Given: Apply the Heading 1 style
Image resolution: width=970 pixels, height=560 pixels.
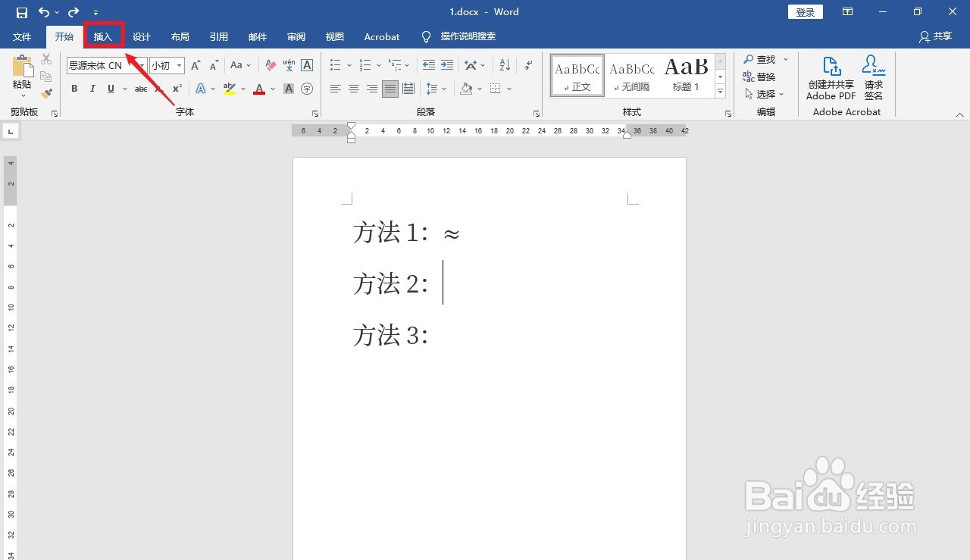Looking at the screenshot, I should 686,75.
